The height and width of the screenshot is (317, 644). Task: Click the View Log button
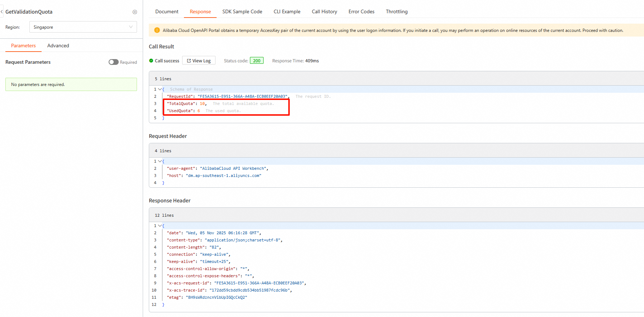click(199, 61)
